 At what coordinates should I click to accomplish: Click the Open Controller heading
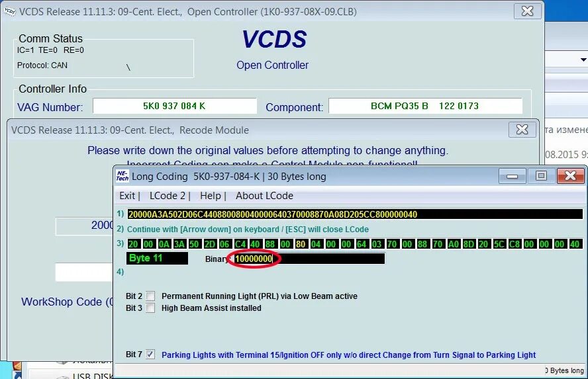[x=272, y=65]
